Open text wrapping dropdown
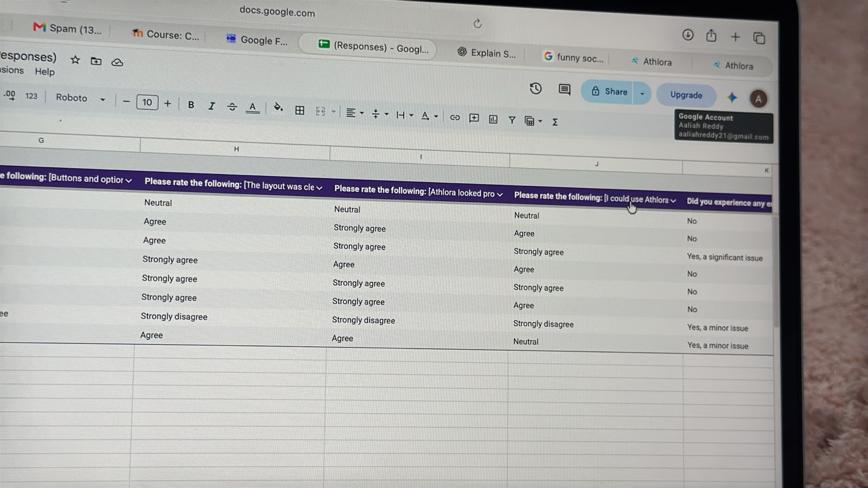 [405, 115]
